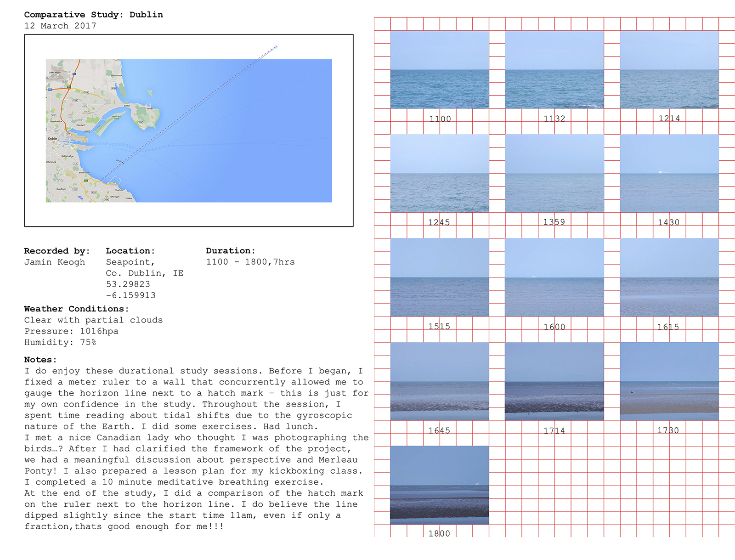
Task: Open the 1615 low-tide image
Action: click(669, 277)
